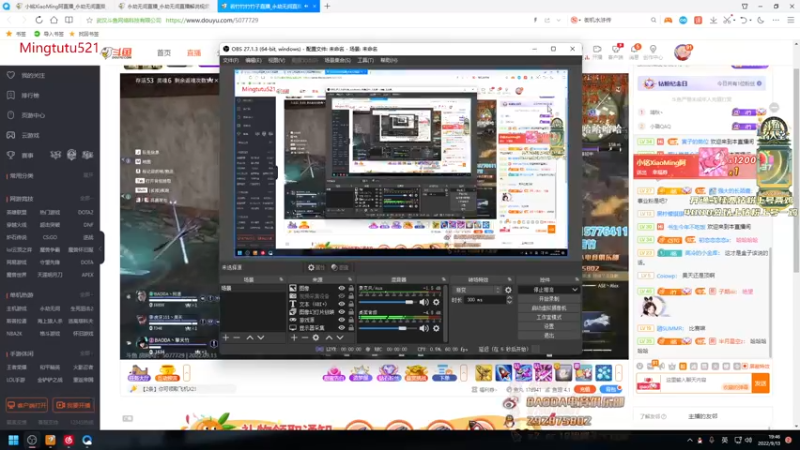This screenshot has width=800, height=450.
Task: Toggle lock on the Image source
Action: pyautogui.click(x=351, y=288)
